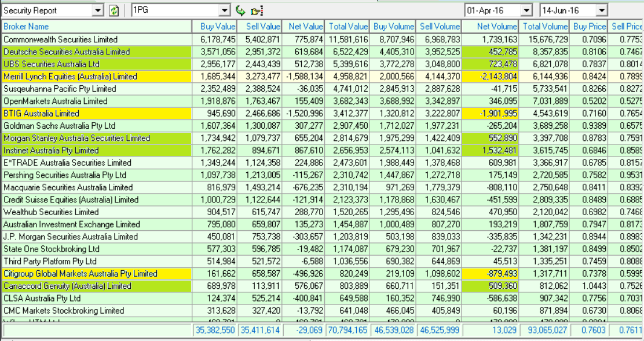This screenshot has width=644, height=341.
Task: Click Merrill Lynch's net volume cell -2,143,804
Action: (x=490, y=77)
